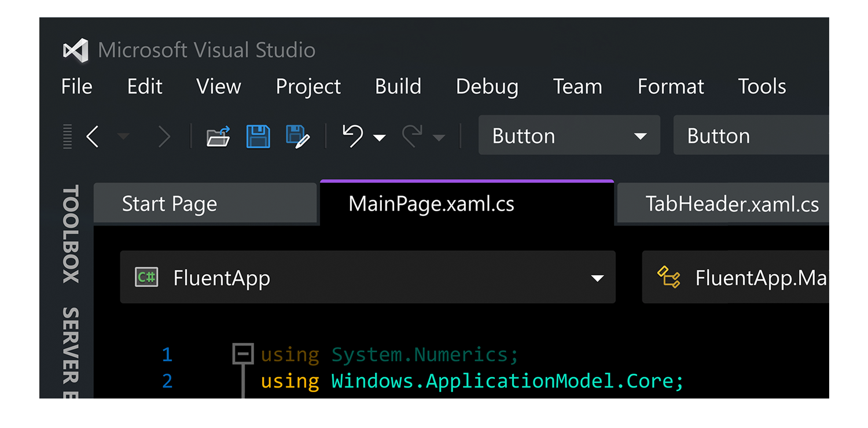Screen dimensions: 868x428
Task: Click the Navigate Backward arrow
Action: click(93, 136)
